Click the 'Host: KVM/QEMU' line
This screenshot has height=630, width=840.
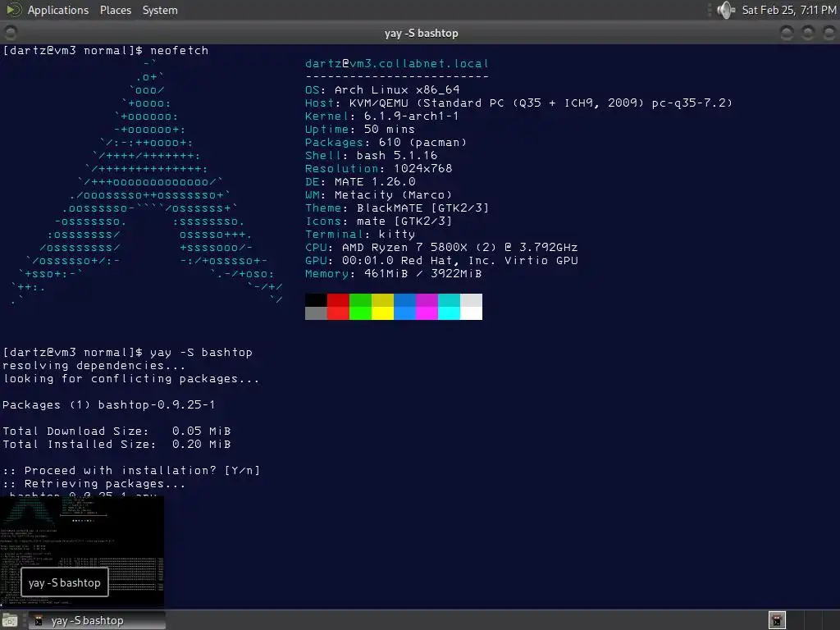click(x=518, y=103)
